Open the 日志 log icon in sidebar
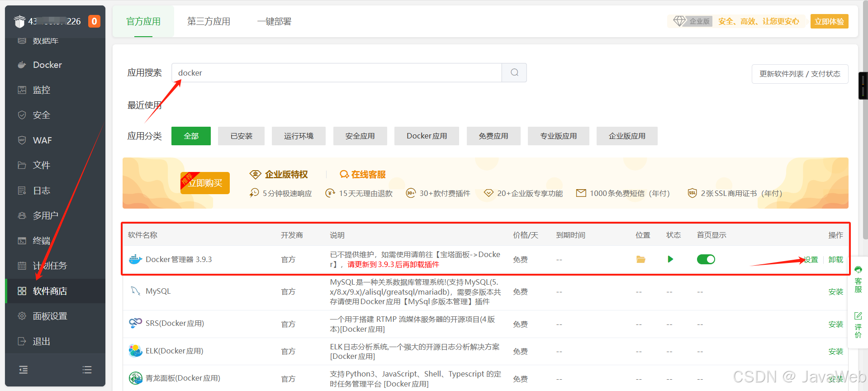Screen dimensions: 868x391 (x=22, y=191)
